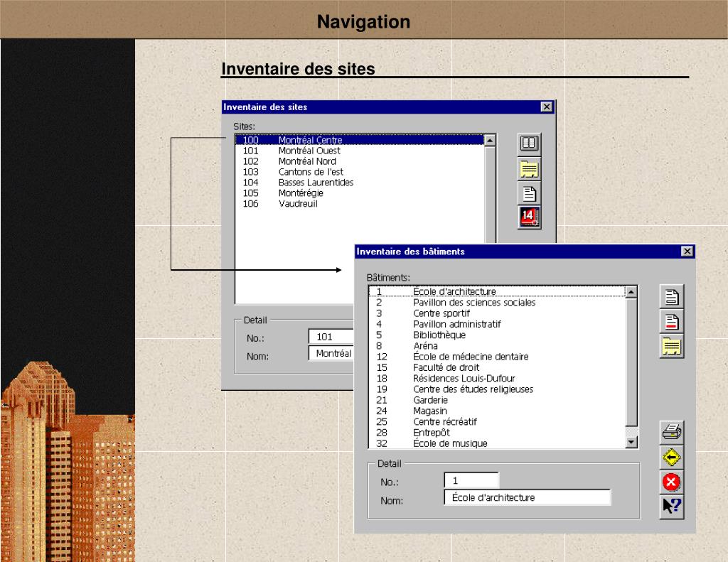This screenshot has width=728, height=562.
Task: Click the bâtiments list scroll down arrow
Action: (631, 442)
